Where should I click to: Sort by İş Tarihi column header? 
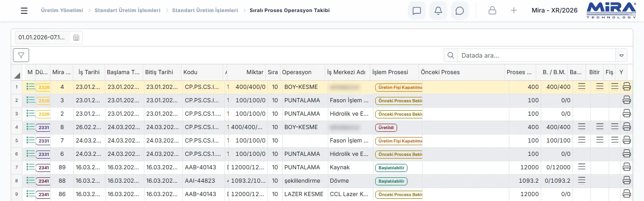(89, 72)
